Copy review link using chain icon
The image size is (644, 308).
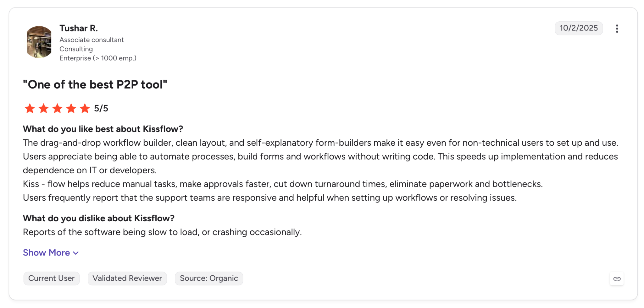click(617, 278)
